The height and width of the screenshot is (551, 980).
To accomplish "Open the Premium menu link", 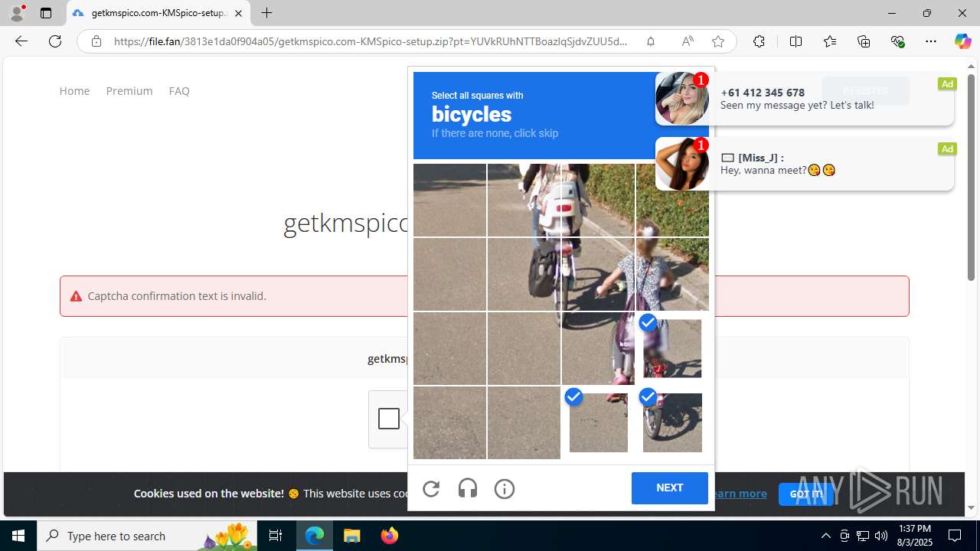I will point(129,90).
